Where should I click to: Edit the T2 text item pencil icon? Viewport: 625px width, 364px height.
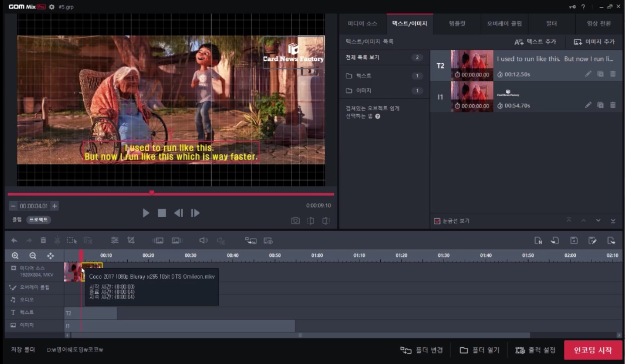(x=588, y=74)
